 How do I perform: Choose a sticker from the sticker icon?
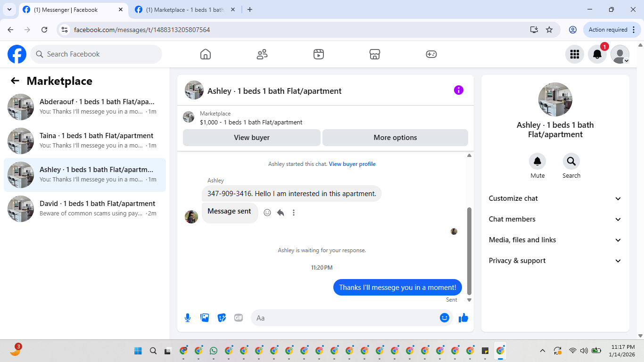[222, 318]
